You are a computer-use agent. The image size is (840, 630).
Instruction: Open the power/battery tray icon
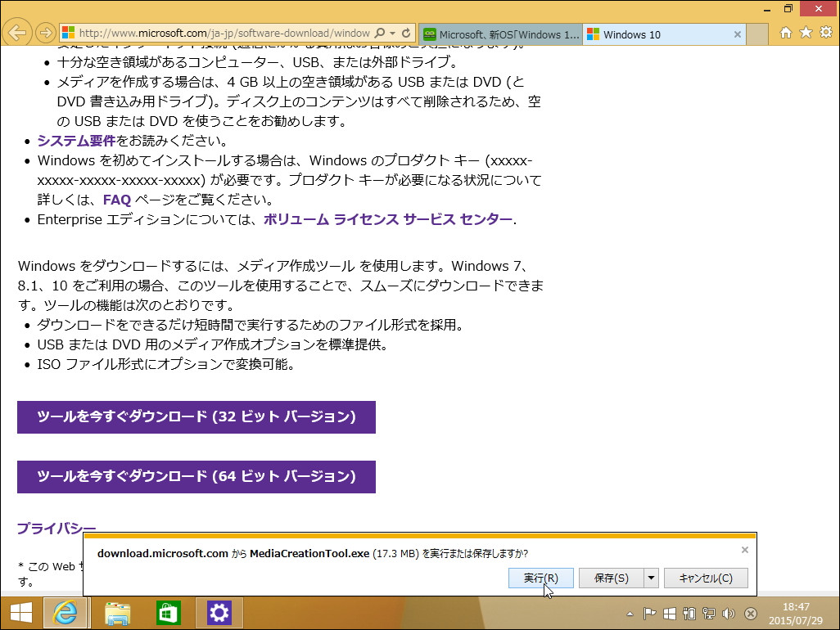click(x=689, y=614)
